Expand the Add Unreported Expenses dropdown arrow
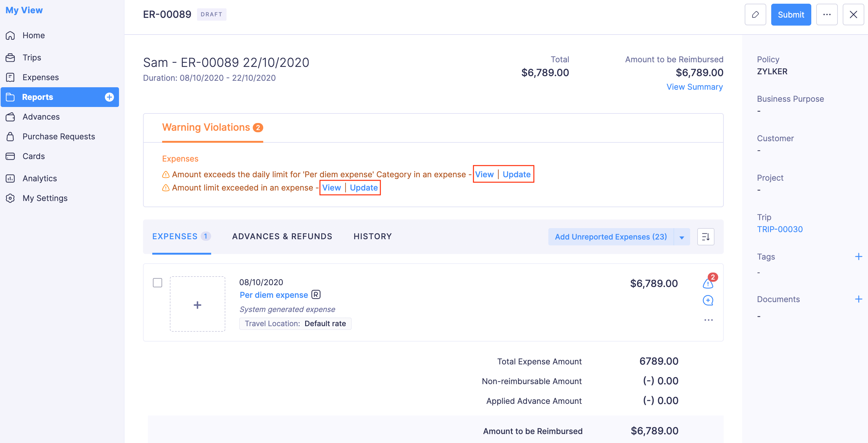The width and height of the screenshot is (868, 443). click(682, 237)
